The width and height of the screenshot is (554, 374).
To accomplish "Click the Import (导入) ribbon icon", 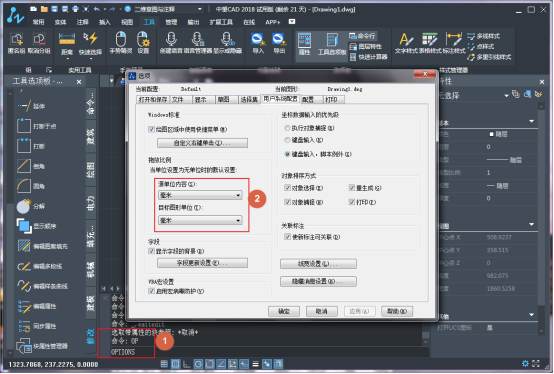I will pos(258,38).
